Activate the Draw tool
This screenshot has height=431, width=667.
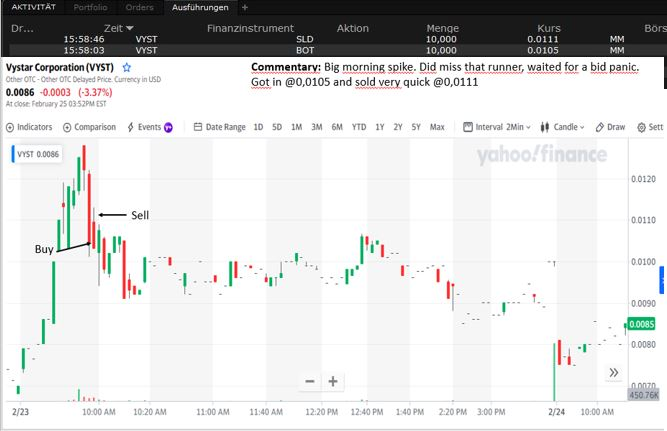tap(610, 127)
